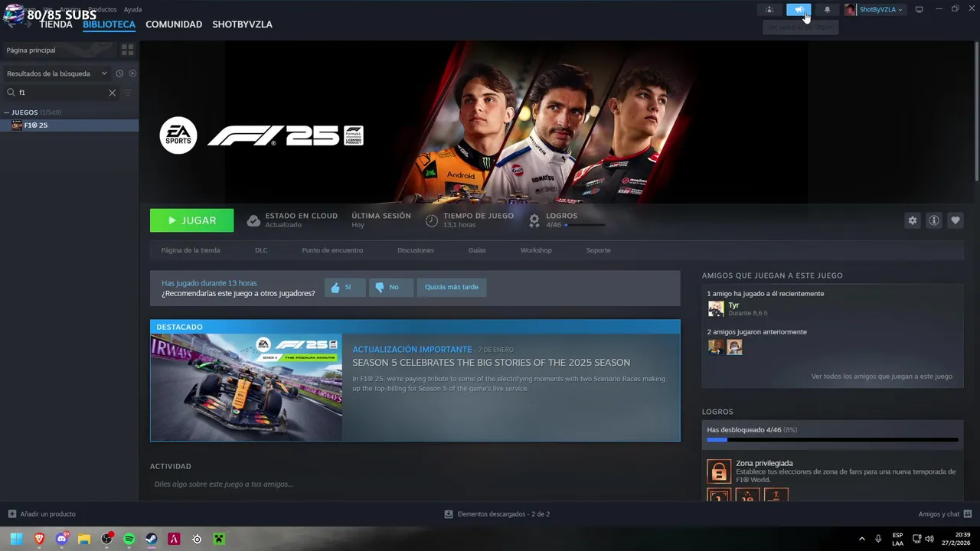Open the Discusiones link
The height and width of the screenshot is (551, 980).
[x=416, y=250]
